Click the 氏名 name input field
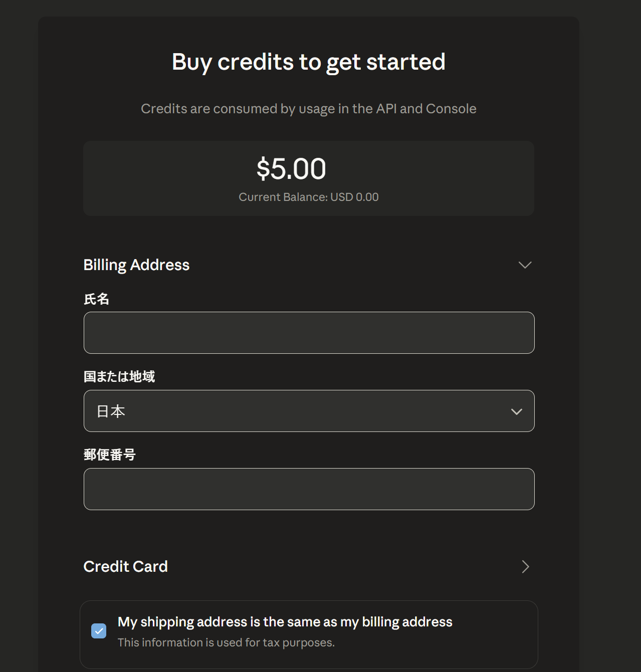Screen dimensions: 641x672 [x=309, y=333]
